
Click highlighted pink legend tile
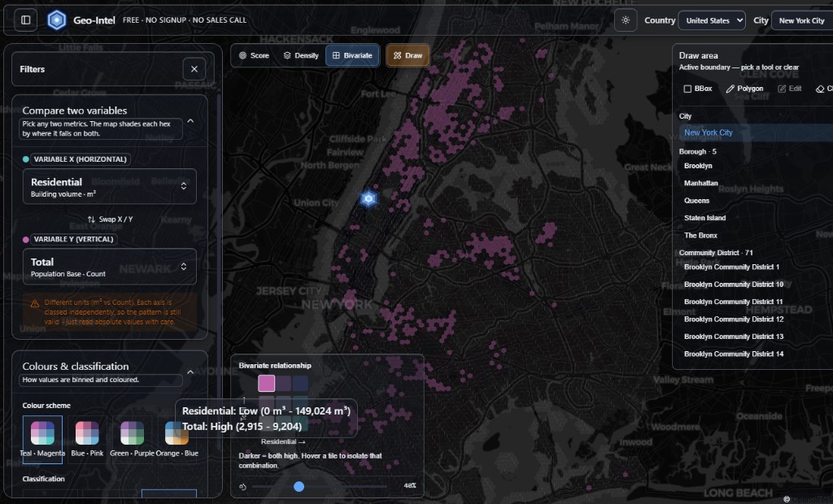coord(267,383)
